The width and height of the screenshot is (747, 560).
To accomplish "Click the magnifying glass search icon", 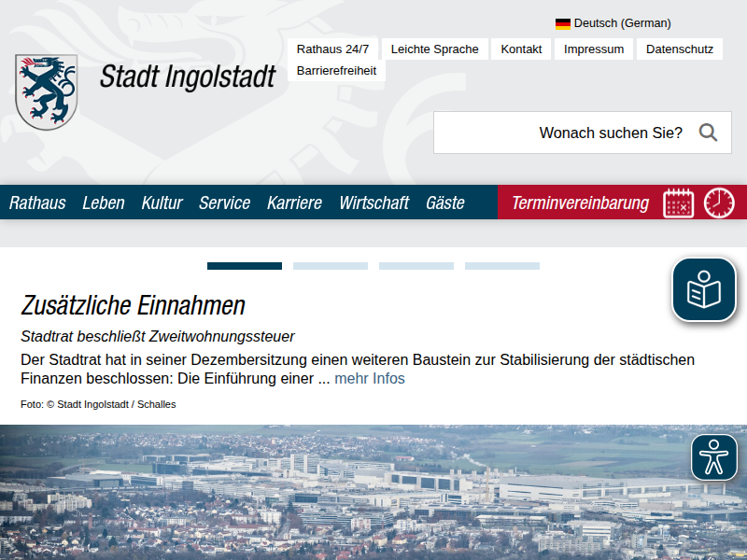I will (708, 133).
